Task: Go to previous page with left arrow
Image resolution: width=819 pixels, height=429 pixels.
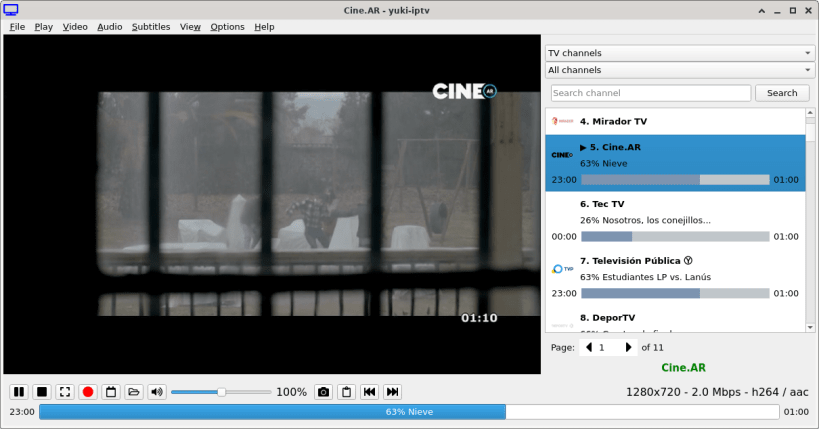Action: pyautogui.click(x=589, y=347)
